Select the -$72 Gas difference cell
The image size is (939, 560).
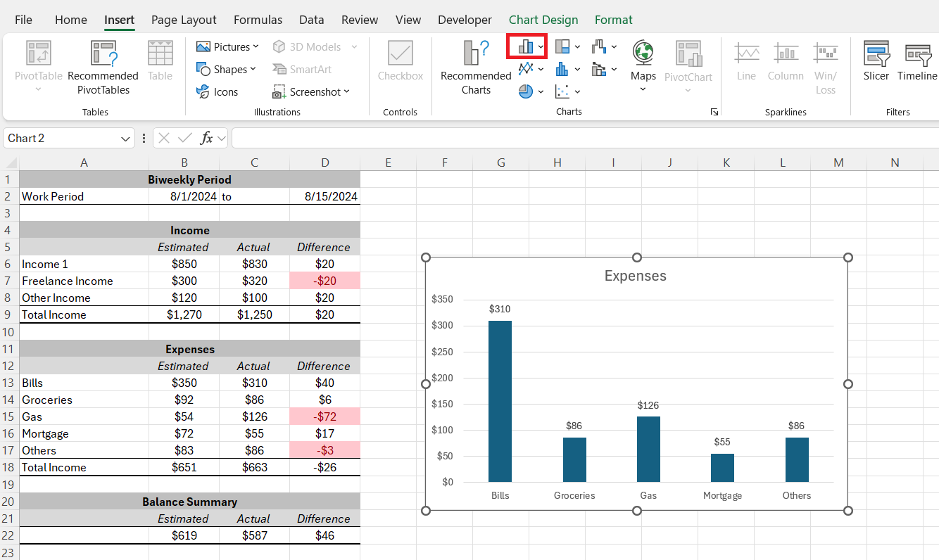324,416
